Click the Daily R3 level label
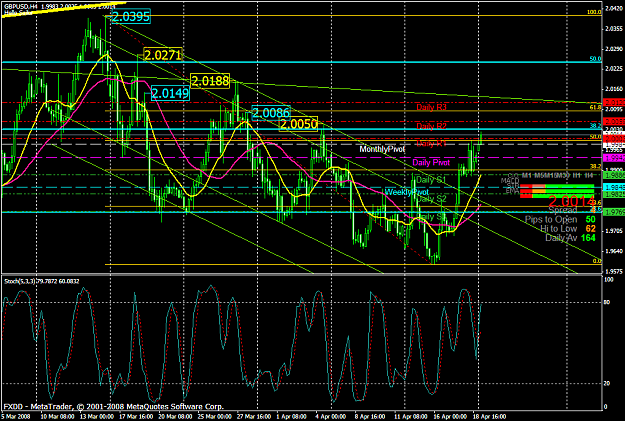Image resolution: width=625 pixels, height=421 pixels. coord(431,107)
